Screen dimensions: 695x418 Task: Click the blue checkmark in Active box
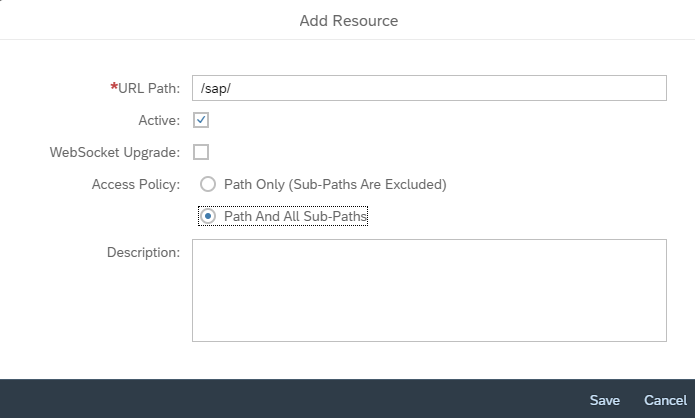click(201, 120)
